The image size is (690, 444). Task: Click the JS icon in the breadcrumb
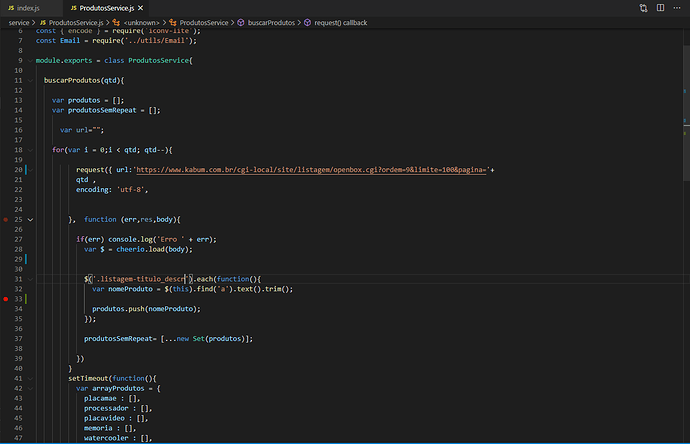43,22
